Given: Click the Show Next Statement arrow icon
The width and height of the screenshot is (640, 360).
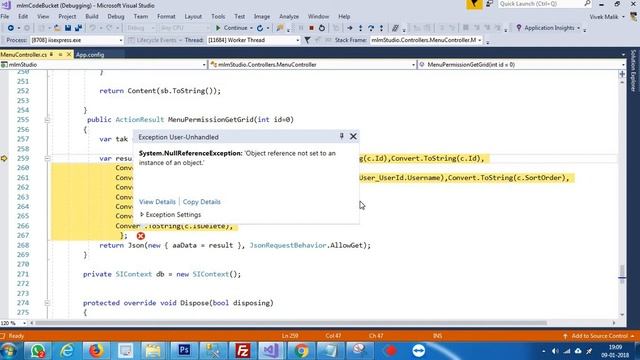Looking at the screenshot, I should click(350, 28).
